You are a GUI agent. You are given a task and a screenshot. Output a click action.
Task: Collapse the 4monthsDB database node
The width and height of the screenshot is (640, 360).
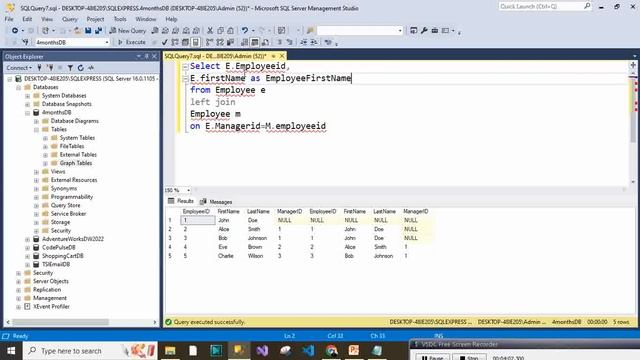pos(27,113)
